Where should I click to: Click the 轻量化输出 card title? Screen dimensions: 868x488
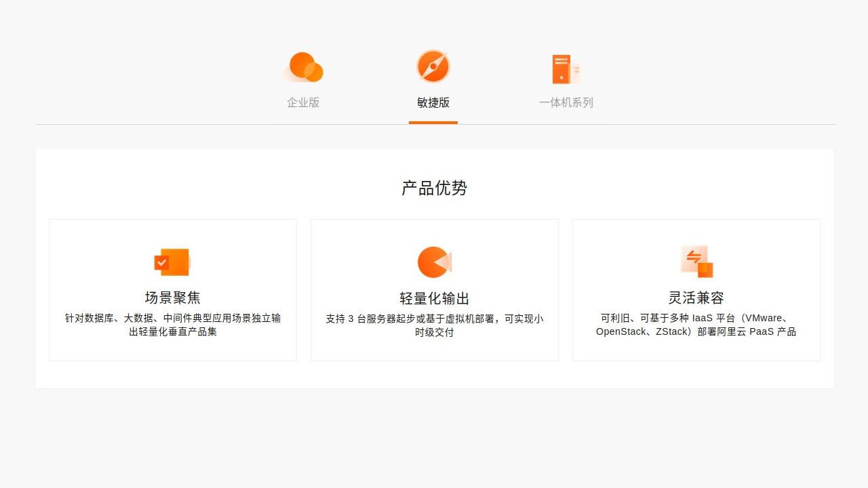(435, 299)
